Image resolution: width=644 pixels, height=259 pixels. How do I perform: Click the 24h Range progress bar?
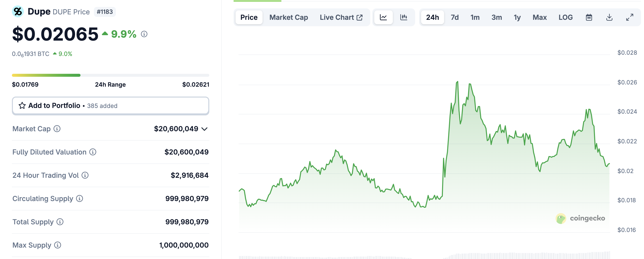(111, 75)
